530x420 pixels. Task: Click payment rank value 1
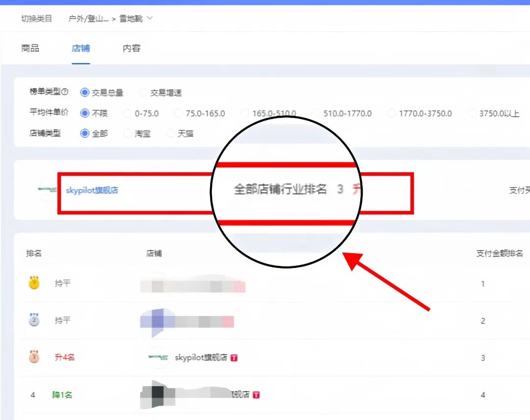tap(483, 284)
